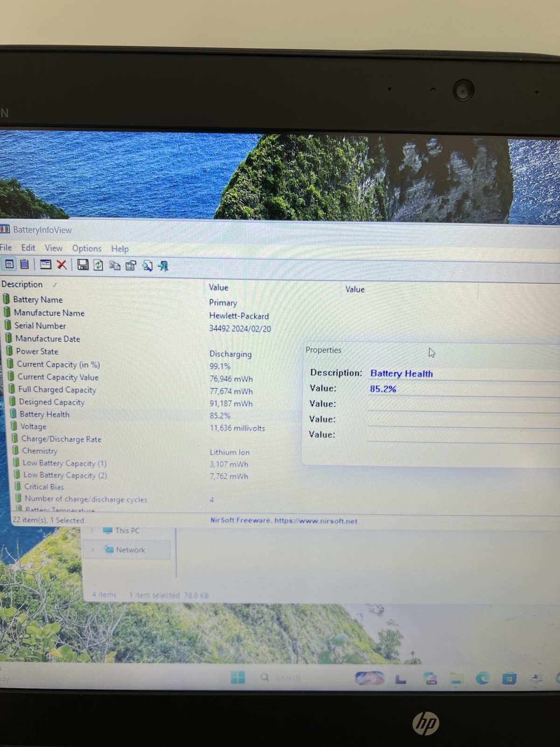Click the '22 item(s), 1 Selected' status text
This screenshot has height=747, width=560.
pos(49,520)
